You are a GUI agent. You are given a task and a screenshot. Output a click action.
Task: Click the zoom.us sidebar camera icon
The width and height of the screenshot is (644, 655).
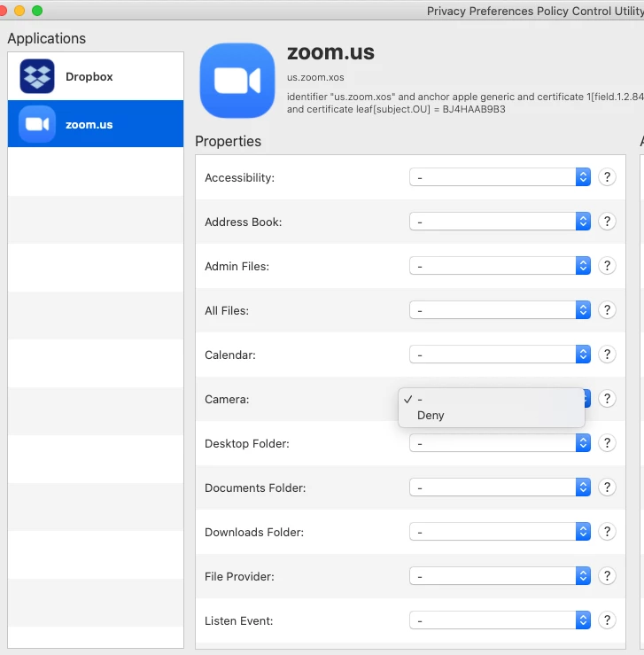point(37,124)
